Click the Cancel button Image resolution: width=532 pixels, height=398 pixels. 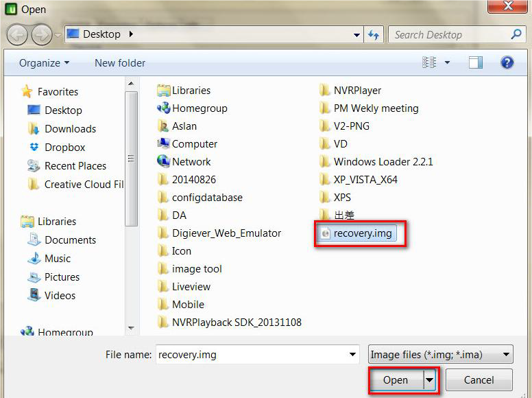click(x=479, y=380)
